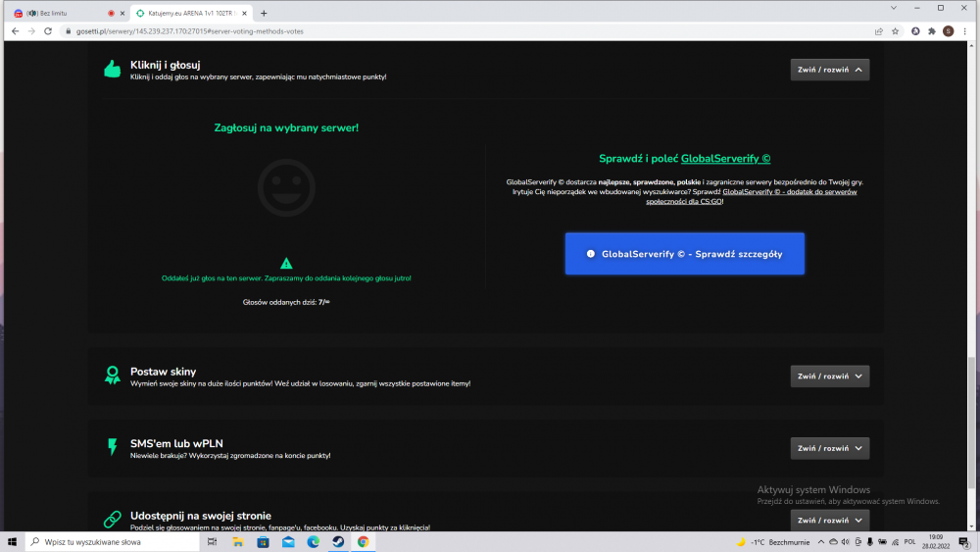Click the SMS'em lub wPLN lightning icon
Screen dimensions: 980x552
pyautogui.click(x=113, y=447)
